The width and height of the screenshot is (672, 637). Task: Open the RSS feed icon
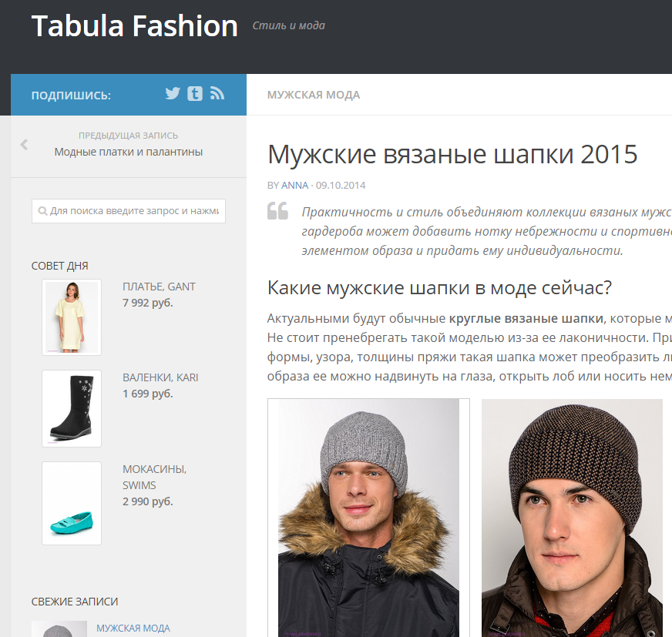[x=217, y=93]
